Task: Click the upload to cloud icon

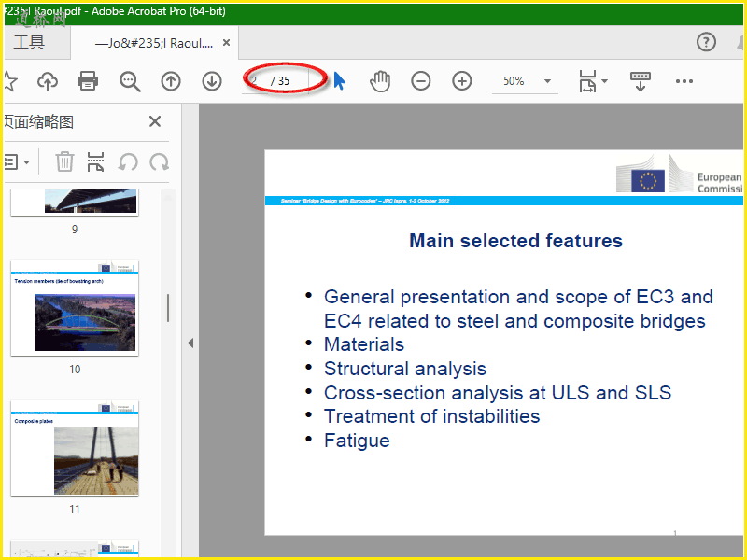Action: pos(47,81)
